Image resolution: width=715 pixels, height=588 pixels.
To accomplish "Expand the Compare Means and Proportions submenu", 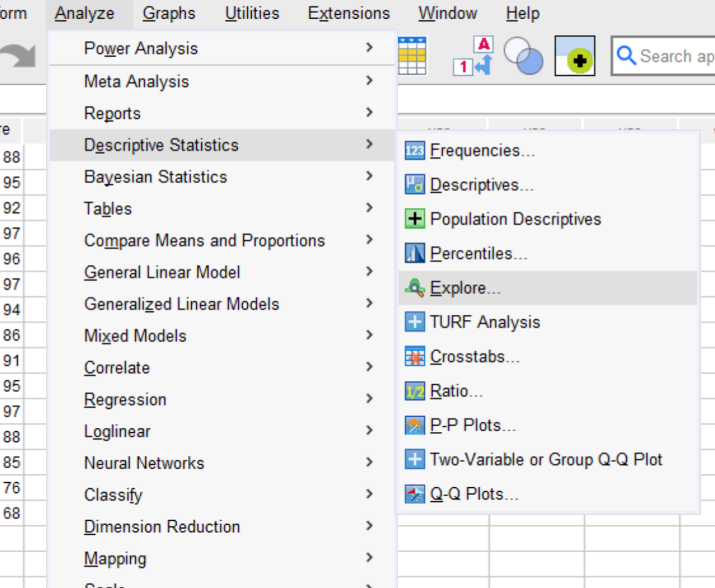I will click(x=204, y=240).
